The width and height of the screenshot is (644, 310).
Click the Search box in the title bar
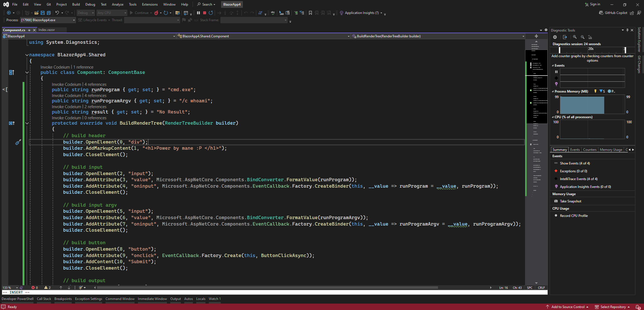coord(206,4)
